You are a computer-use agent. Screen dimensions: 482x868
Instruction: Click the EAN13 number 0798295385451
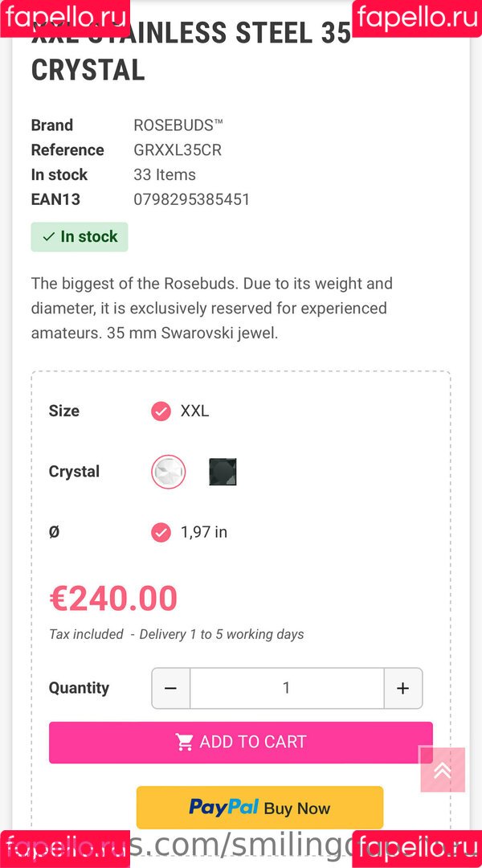click(x=192, y=199)
